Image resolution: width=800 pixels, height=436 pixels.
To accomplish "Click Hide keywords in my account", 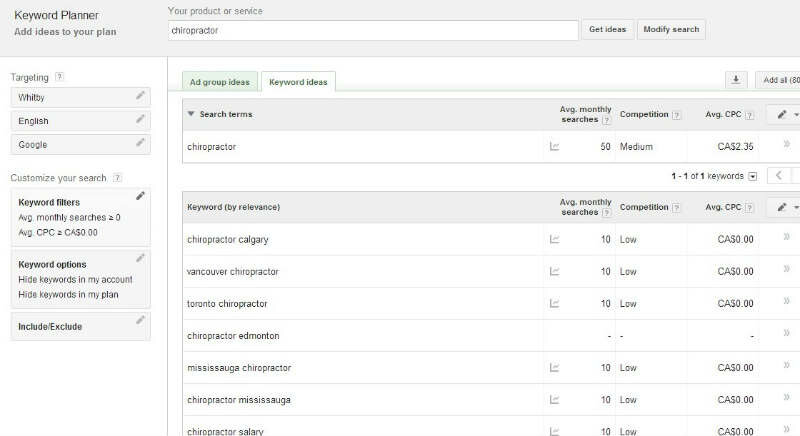I will [x=76, y=279].
